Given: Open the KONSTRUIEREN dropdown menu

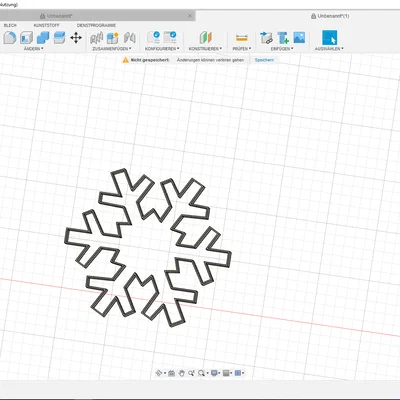Looking at the screenshot, I should tap(205, 49).
